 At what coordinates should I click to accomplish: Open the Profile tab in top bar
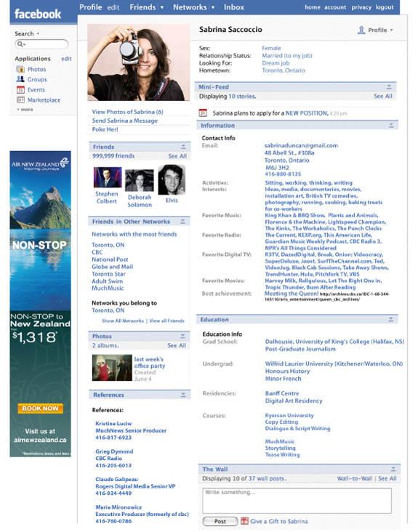91,7
